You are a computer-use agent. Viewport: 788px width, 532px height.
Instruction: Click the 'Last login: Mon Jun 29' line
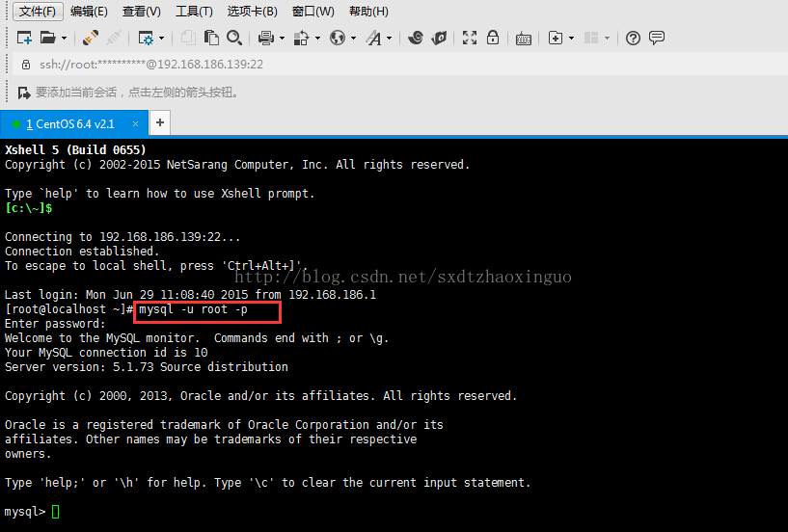pyautogui.click(x=190, y=294)
